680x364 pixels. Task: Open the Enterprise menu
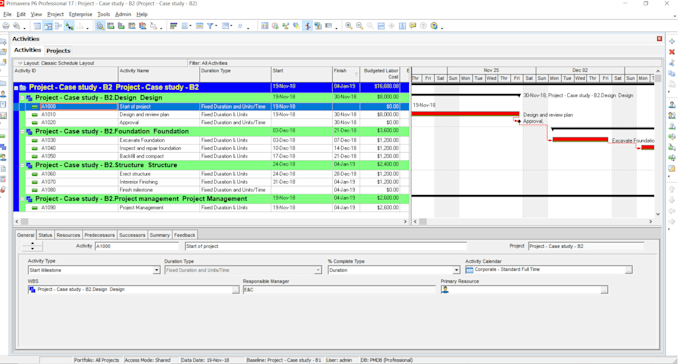(80, 14)
